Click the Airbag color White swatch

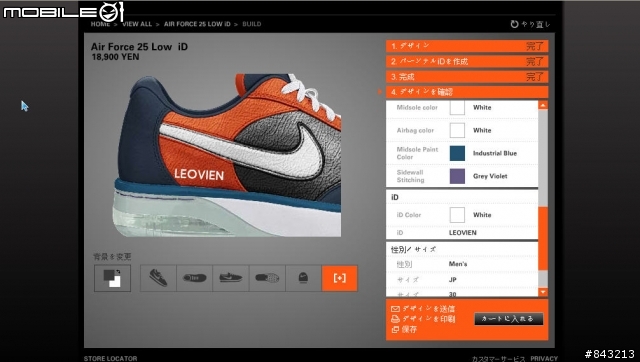tap(457, 131)
